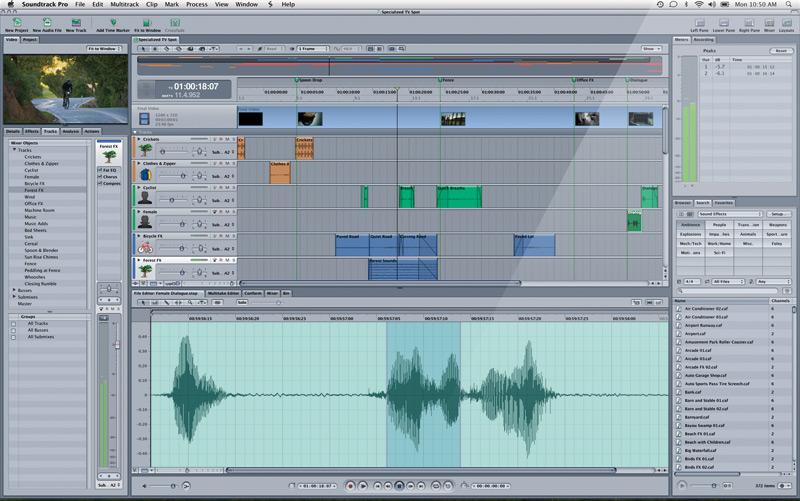
Task: Toggle the Chorus effect checkbox
Action: point(100,177)
